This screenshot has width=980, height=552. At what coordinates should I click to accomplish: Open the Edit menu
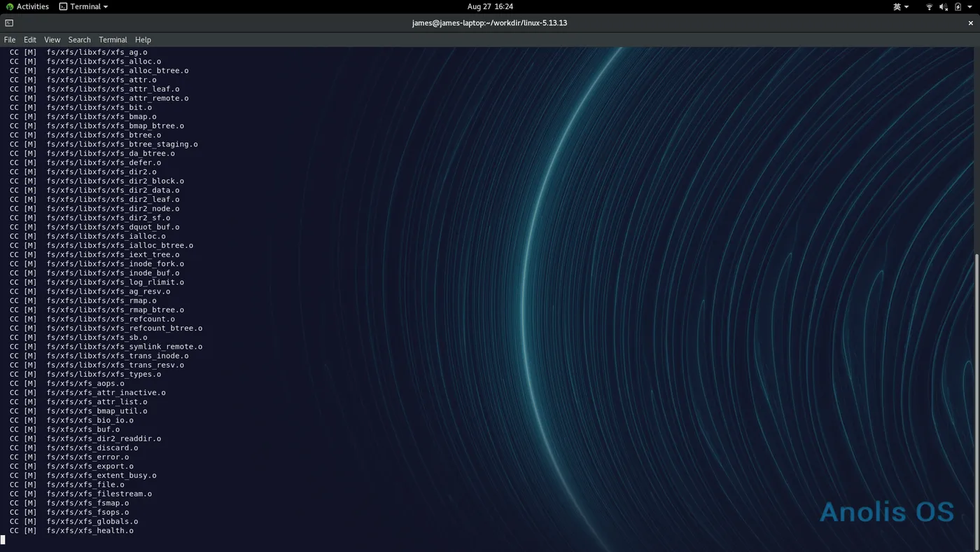click(30, 40)
